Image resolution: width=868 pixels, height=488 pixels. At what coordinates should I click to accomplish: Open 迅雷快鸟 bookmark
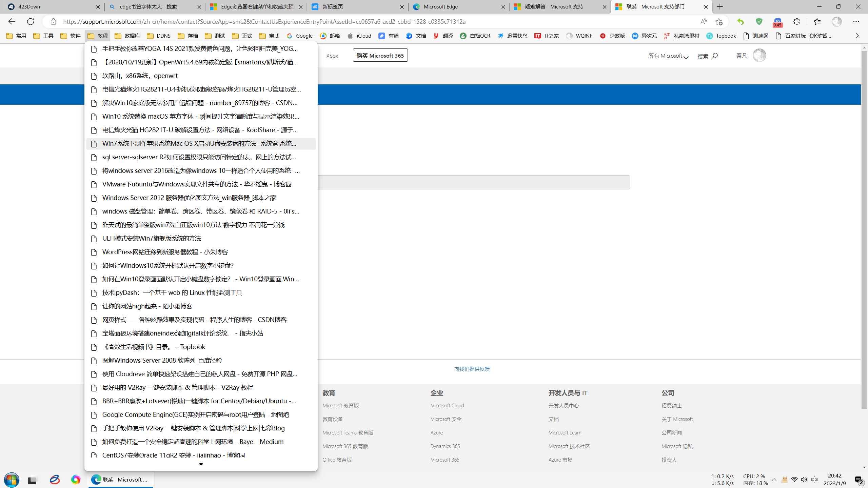(512, 36)
